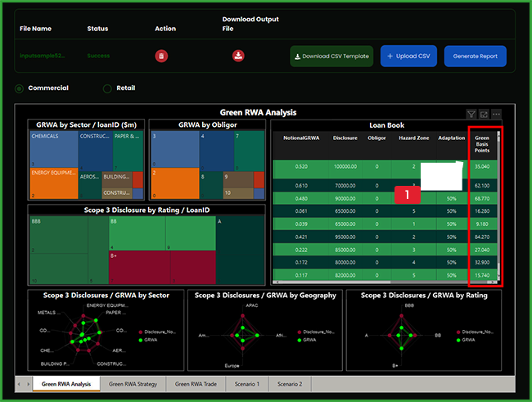Click the 82000.00 Disclosure cell
532x402 pixels.
coord(345,275)
